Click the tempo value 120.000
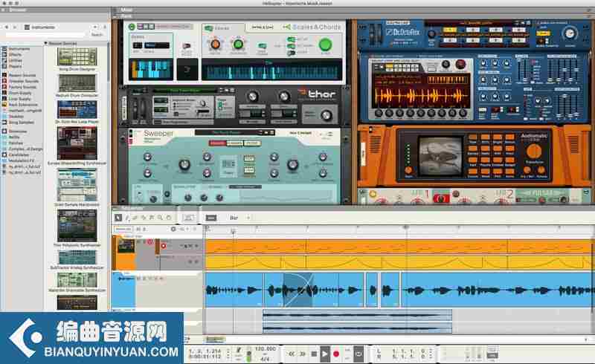595x364 pixels. [265, 349]
